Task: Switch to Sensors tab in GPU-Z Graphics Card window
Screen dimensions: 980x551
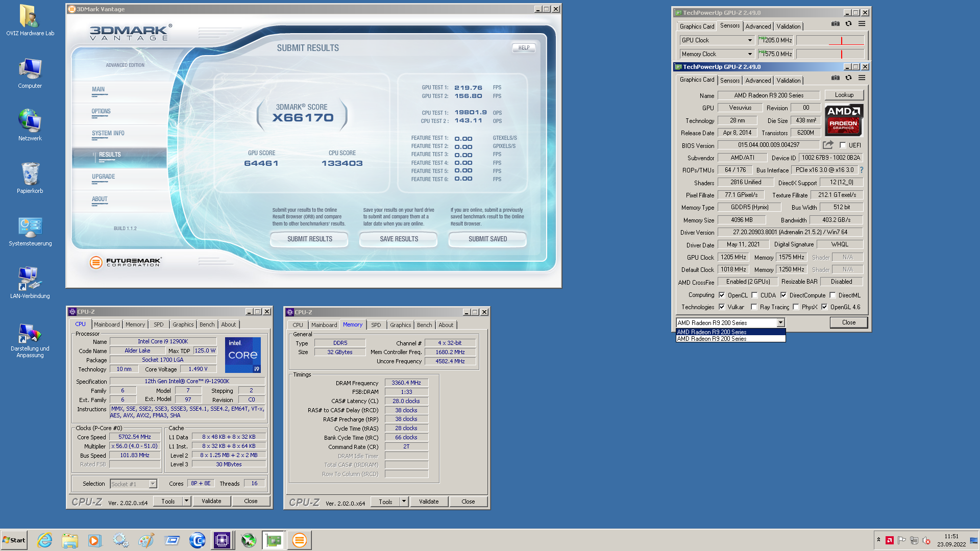Action: [729, 81]
